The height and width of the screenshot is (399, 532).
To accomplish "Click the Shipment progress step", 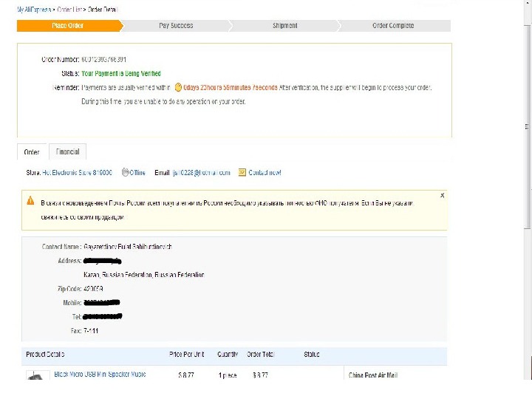I will 284,26.
